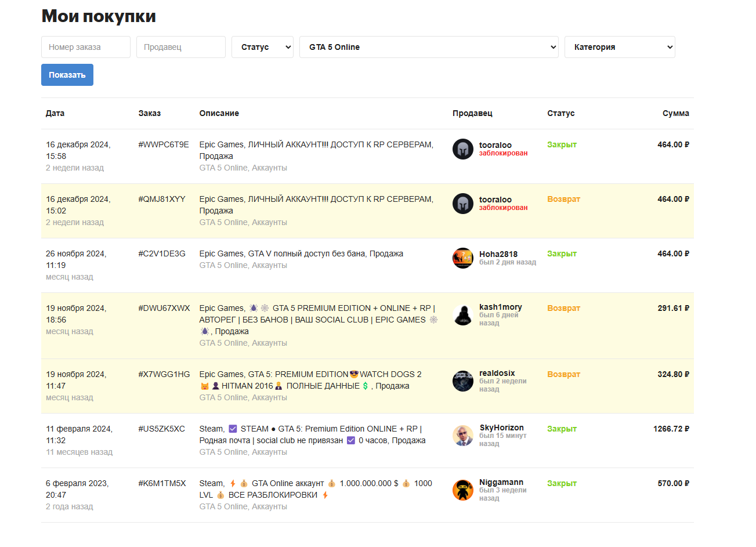Click the Возврат status of order #X7WGG1HG
Image resolution: width=756 pixels, height=547 pixels.
point(564,374)
